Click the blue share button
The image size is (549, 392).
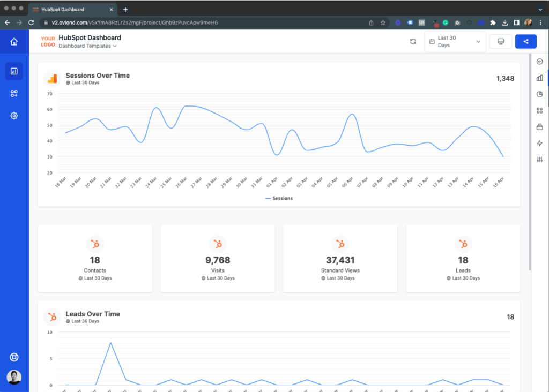click(x=526, y=42)
